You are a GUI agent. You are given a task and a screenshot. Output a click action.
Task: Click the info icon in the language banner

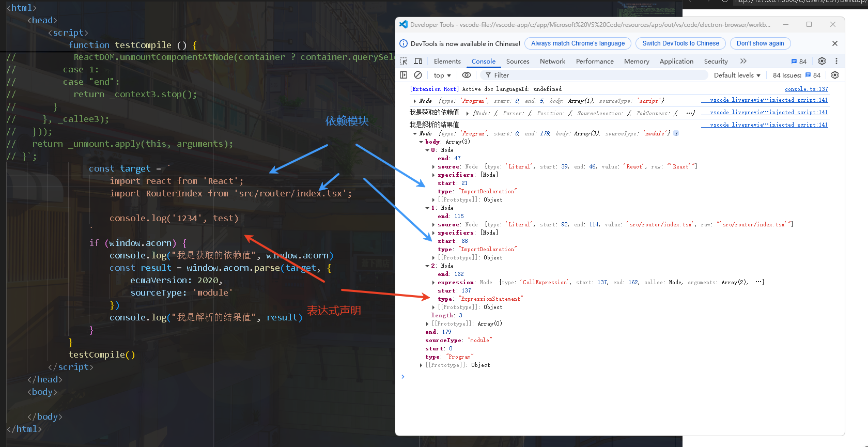(x=404, y=43)
